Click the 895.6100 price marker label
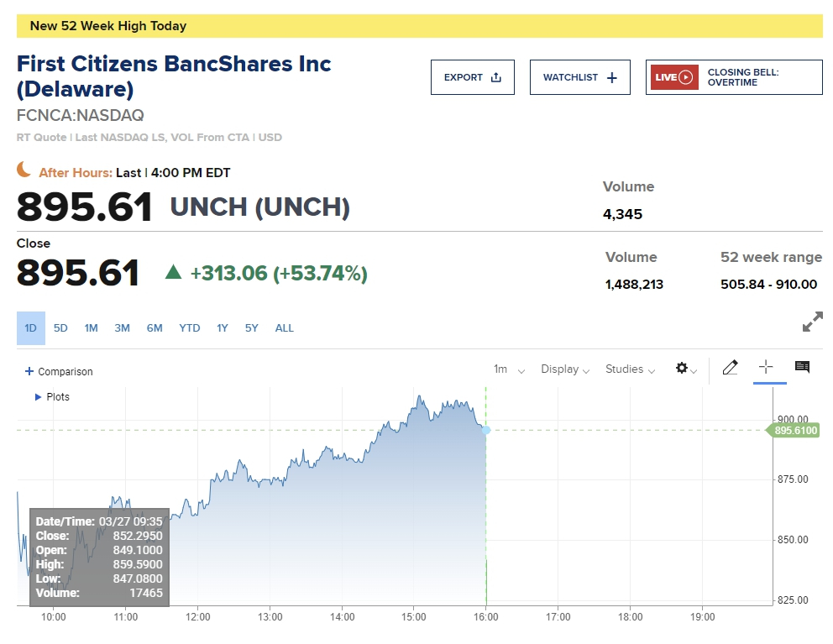This screenshot has width=833, height=644. pos(794,431)
